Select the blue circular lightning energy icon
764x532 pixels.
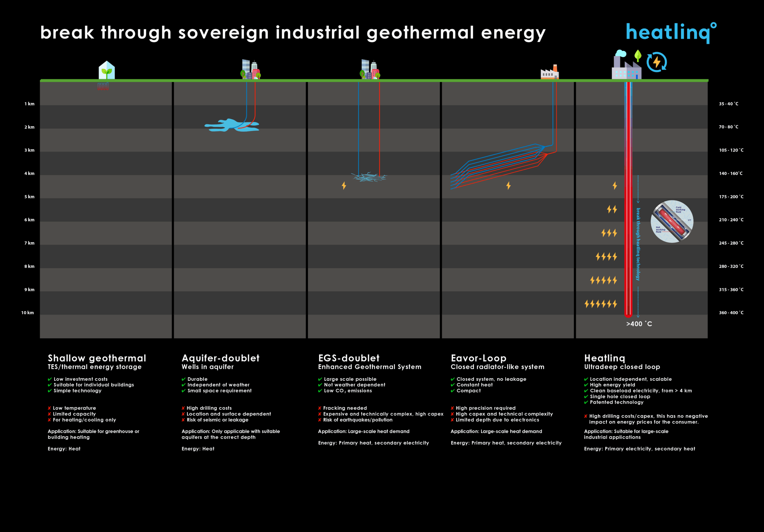pos(657,62)
